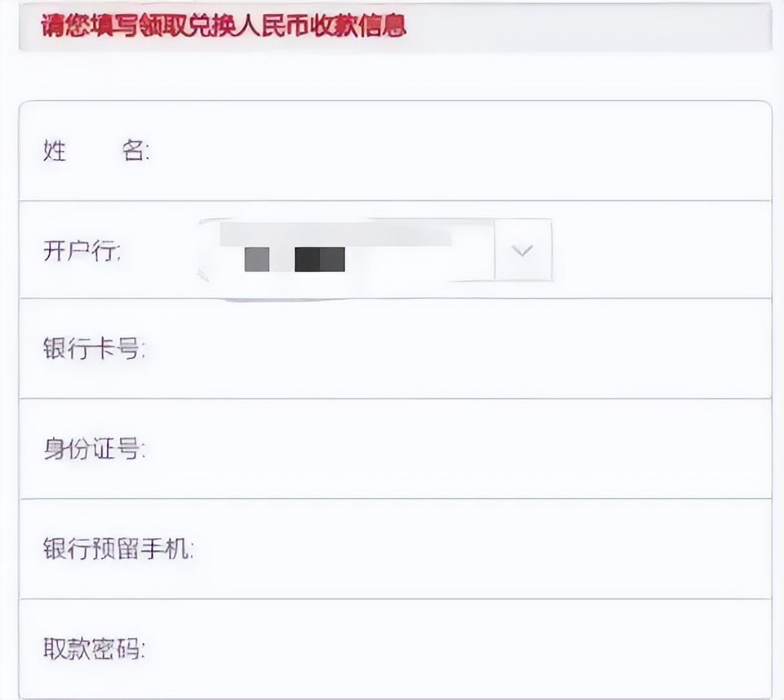
Task: Click the 名 character in name label
Action: [x=134, y=152]
